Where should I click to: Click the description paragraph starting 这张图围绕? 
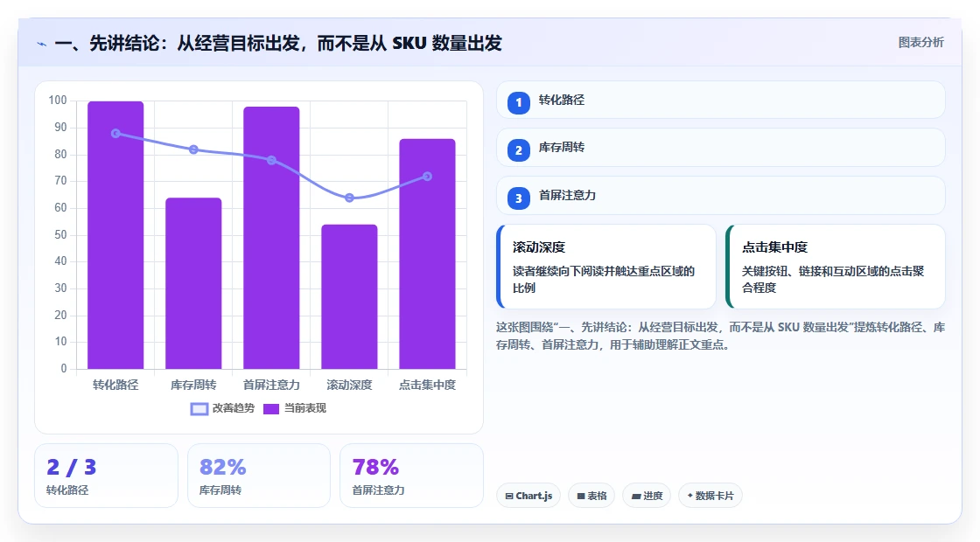pos(721,336)
